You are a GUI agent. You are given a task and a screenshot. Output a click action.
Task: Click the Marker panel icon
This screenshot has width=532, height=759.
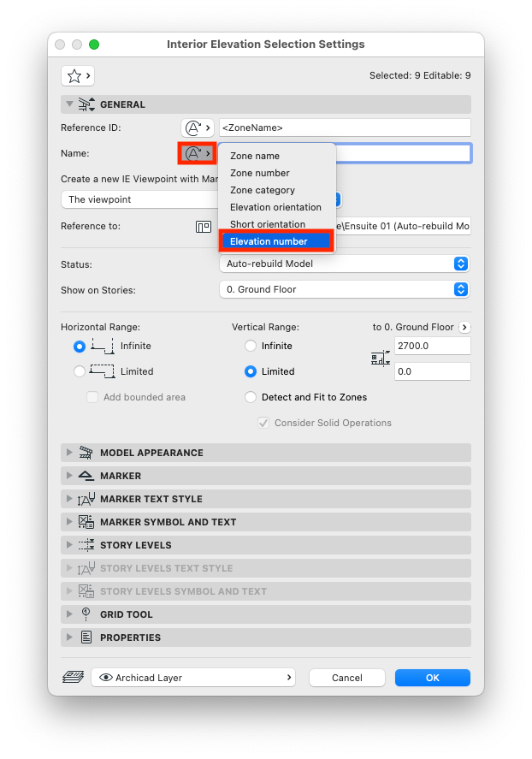(86, 476)
